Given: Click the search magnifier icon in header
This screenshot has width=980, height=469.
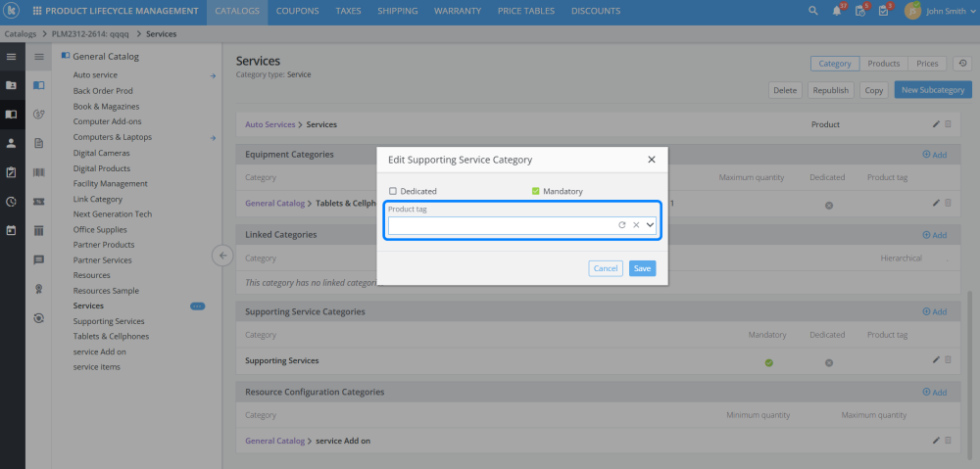Looking at the screenshot, I should pyautogui.click(x=812, y=11).
